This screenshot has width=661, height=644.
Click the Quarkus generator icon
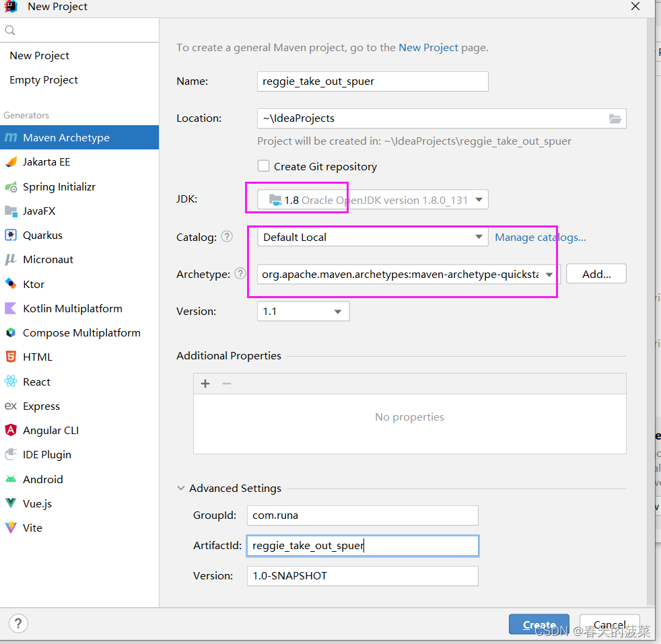pos(11,235)
